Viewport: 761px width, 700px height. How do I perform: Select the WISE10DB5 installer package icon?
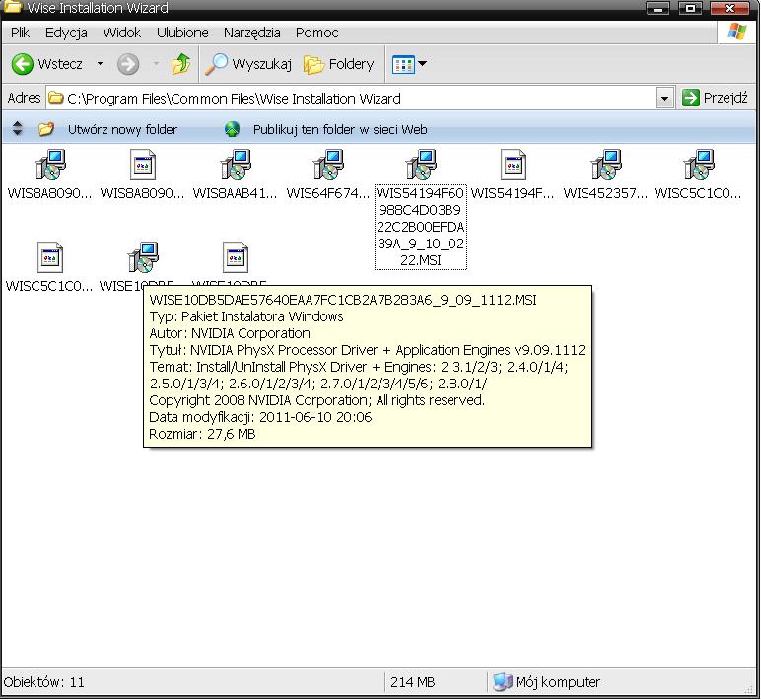click(x=143, y=257)
